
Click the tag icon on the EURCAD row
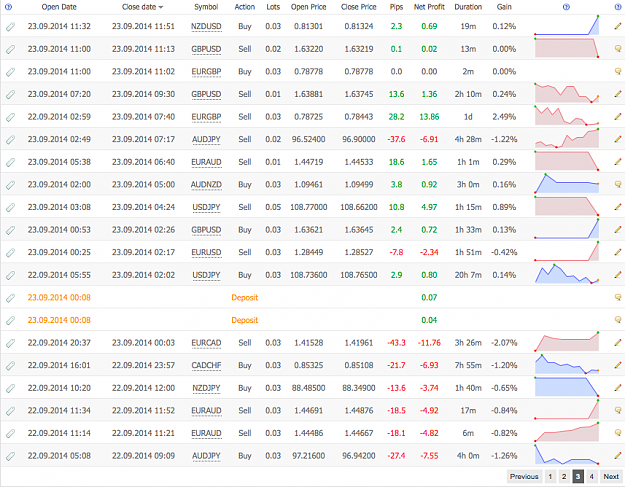[x=10, y=343]
